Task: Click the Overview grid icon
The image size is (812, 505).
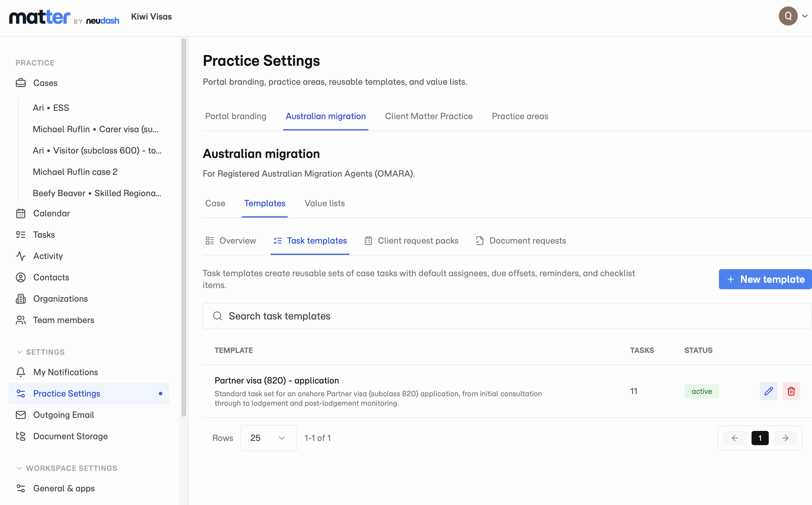Action: point(210,241)
